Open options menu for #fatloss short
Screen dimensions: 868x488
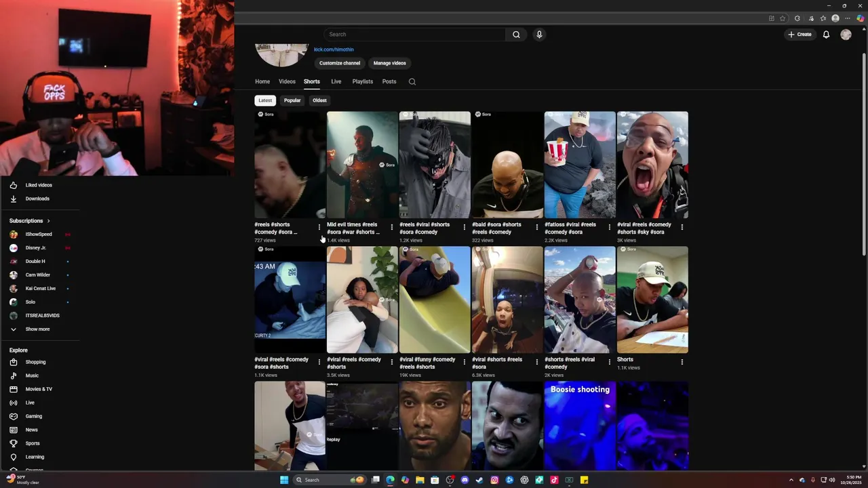tap(609, 227)
